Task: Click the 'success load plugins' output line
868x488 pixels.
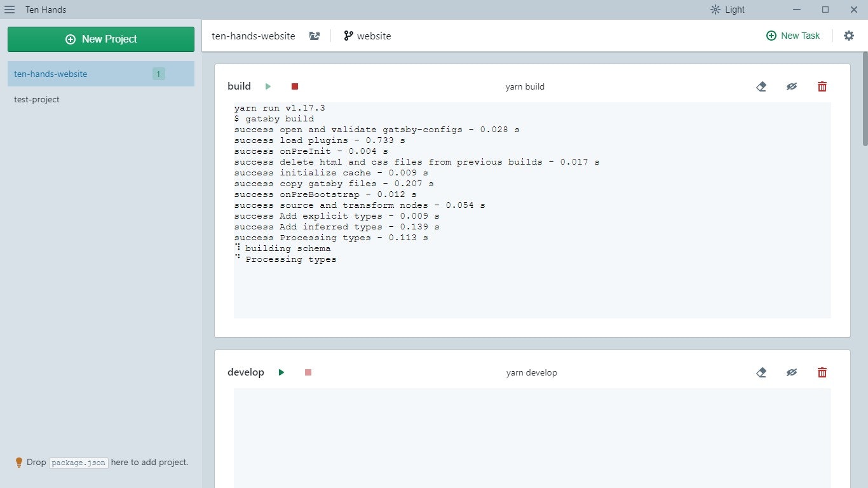Action: point(320,140)
